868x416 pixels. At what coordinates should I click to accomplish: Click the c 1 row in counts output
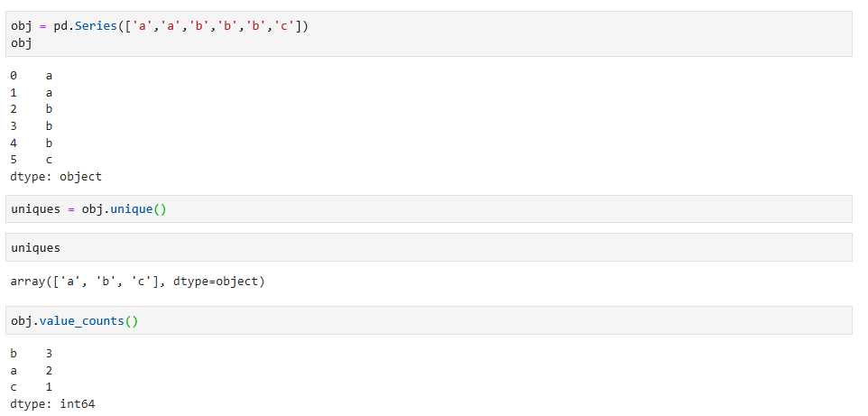click(x=31, y=386)
